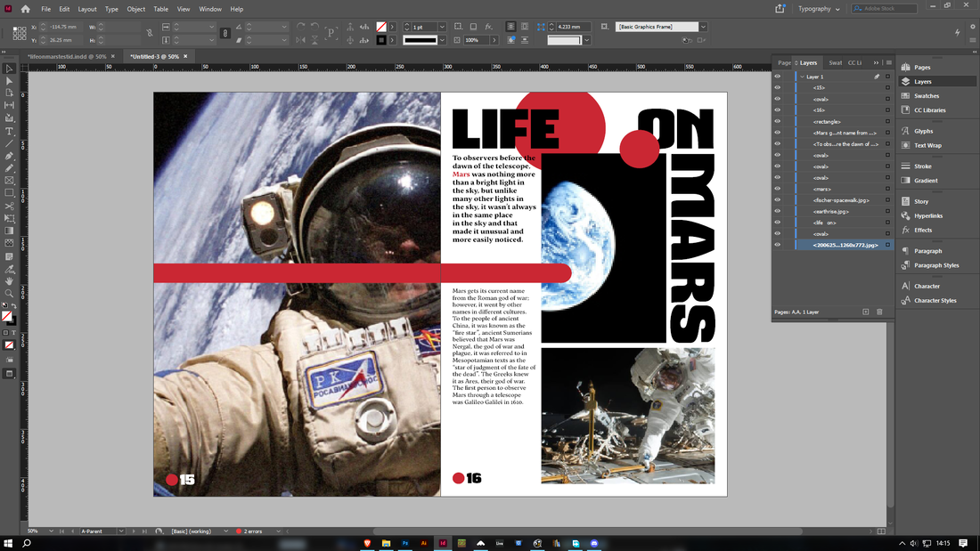Hide the <rectangle> layer item
This screenshot has width=980, height=551.
coord(778,122)
